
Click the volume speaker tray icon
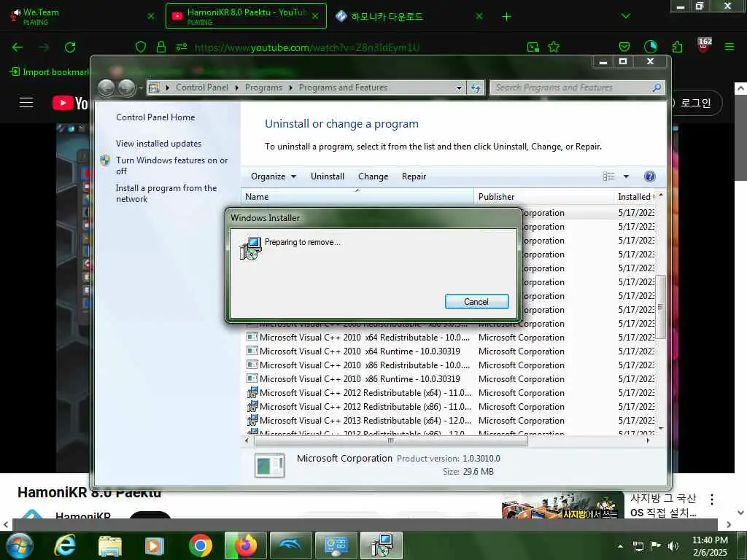pyautogui.click(x=673, y=545)
